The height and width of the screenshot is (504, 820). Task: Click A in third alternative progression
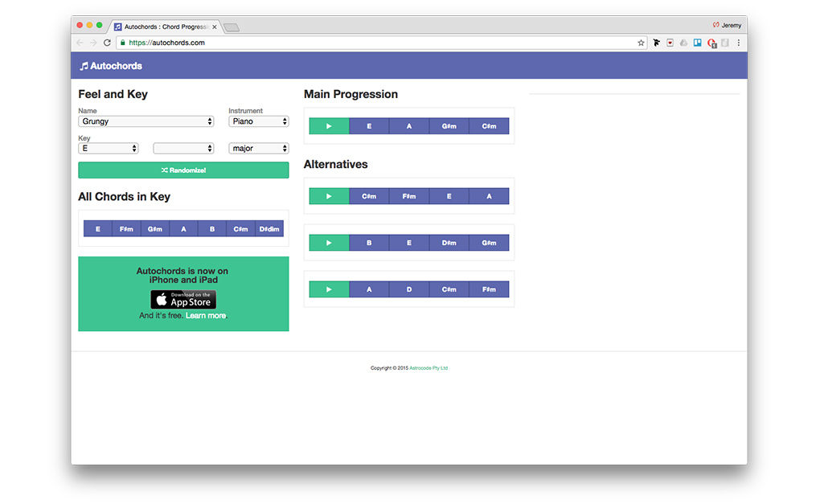(369, 289)
